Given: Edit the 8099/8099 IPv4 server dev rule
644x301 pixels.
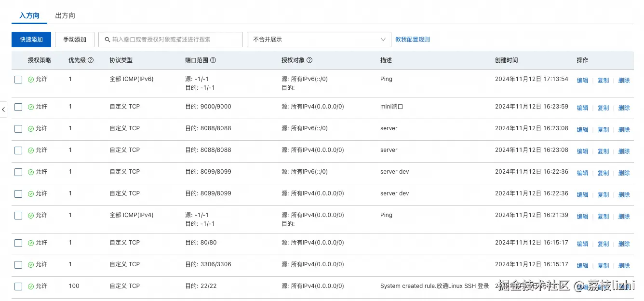Looking at the screenshot, I should pyautogui.click(x=583, y=195).
